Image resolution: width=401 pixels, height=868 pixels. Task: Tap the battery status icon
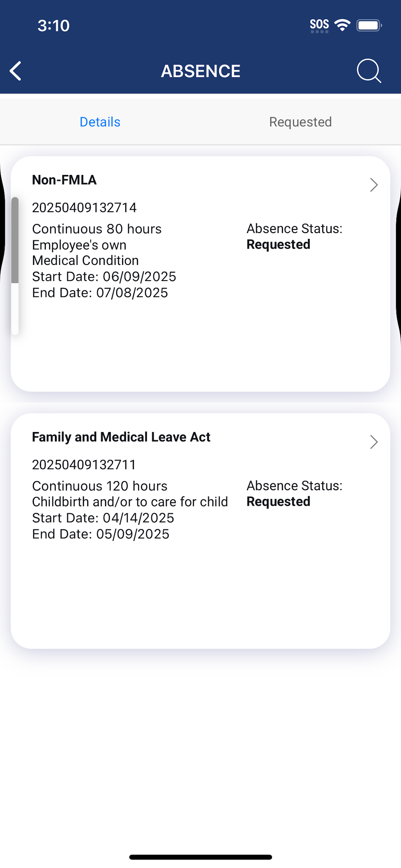[x=369, y=25]
